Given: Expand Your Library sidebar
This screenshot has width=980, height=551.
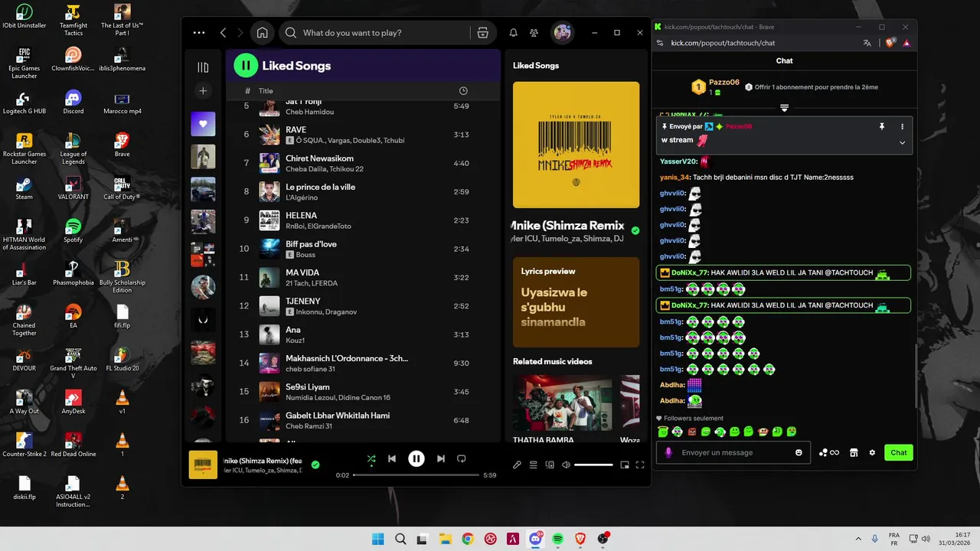Looking at the screenshot, I should [x=203, y=67].
